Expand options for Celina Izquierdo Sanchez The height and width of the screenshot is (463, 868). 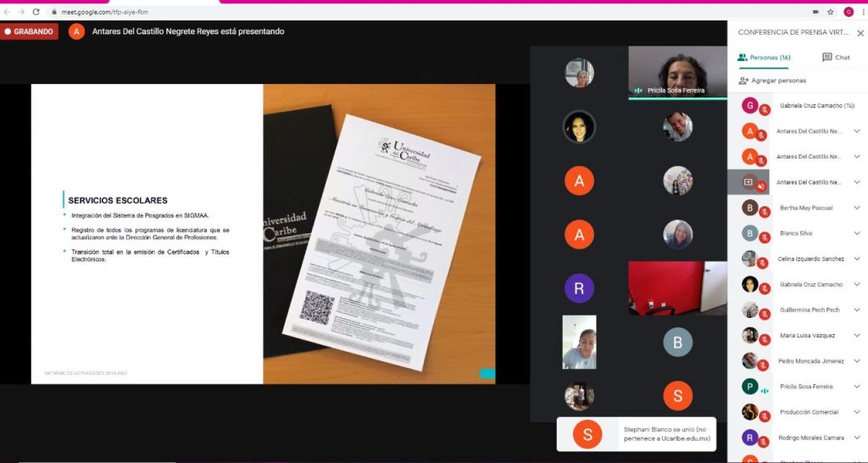[857, 259]
